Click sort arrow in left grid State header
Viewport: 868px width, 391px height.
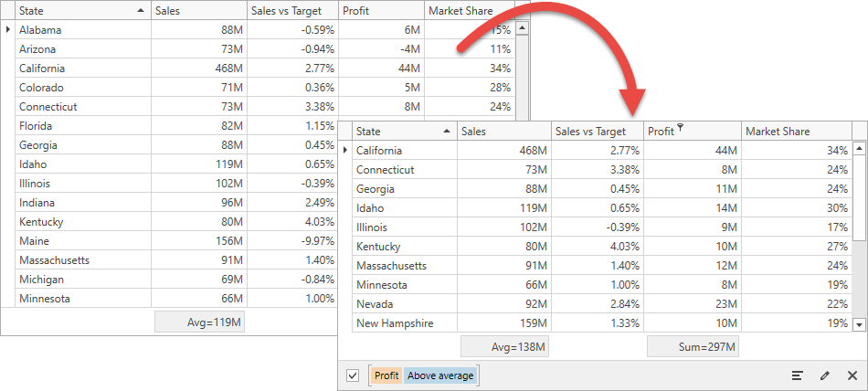pos(141,11)
